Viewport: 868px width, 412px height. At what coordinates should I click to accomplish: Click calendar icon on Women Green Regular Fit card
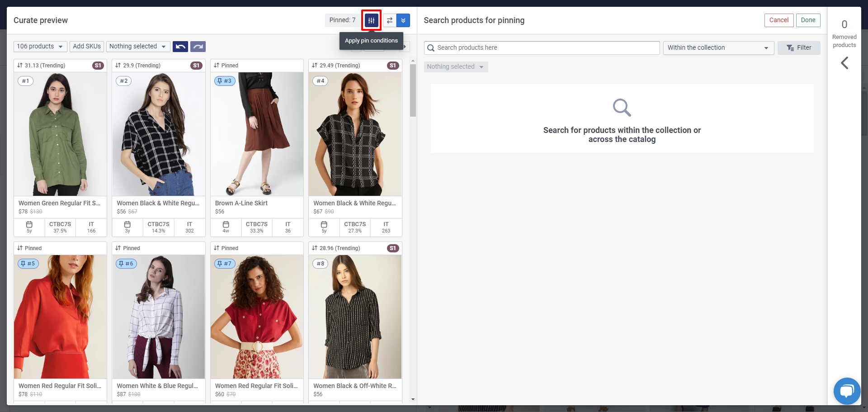point(29,225)
